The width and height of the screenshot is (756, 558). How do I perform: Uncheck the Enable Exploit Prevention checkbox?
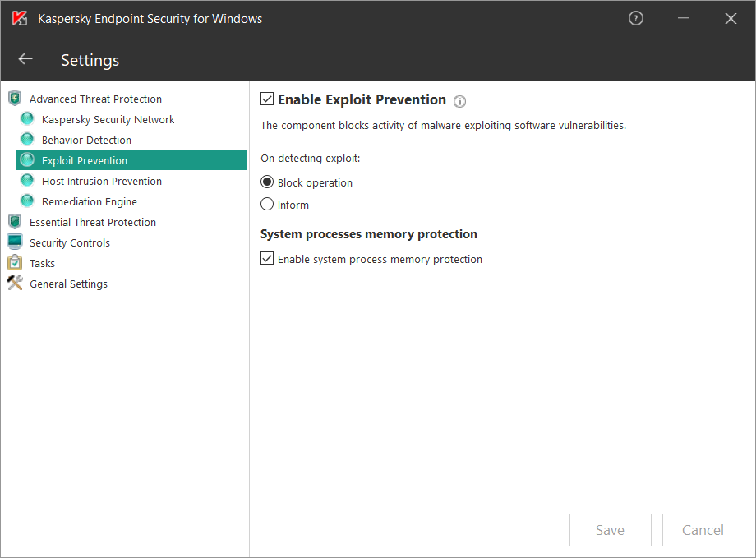[266, 99]
